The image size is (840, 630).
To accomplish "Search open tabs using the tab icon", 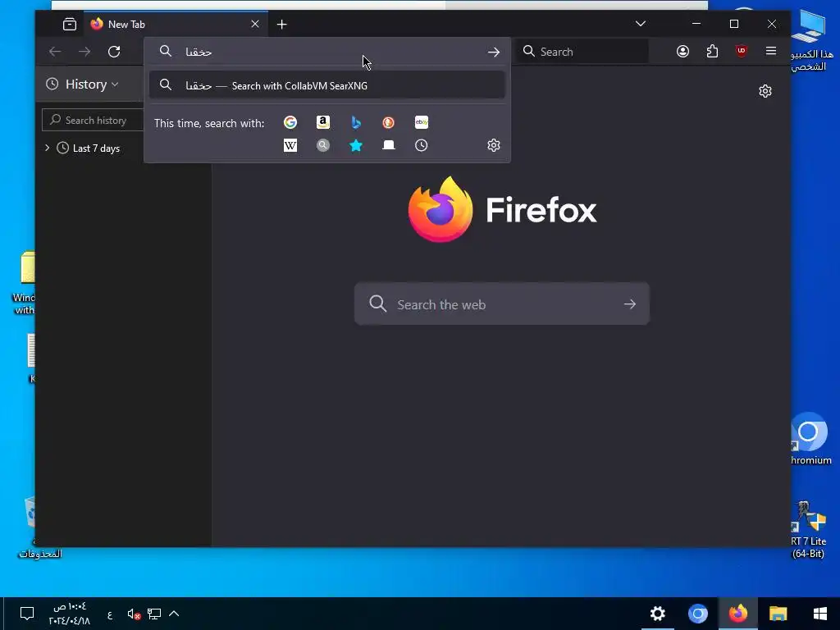I will 388,145.
